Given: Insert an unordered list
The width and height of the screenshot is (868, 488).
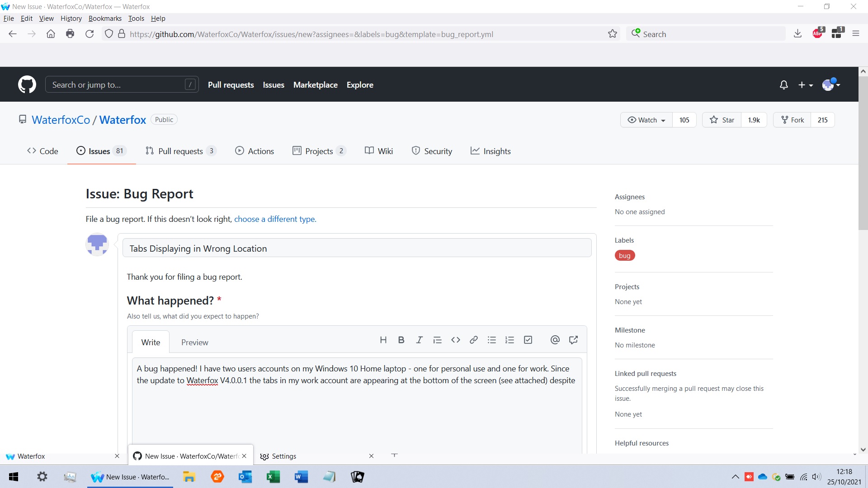Looking at the screenshot, I should pyautogui.click(x=491, y=340).
